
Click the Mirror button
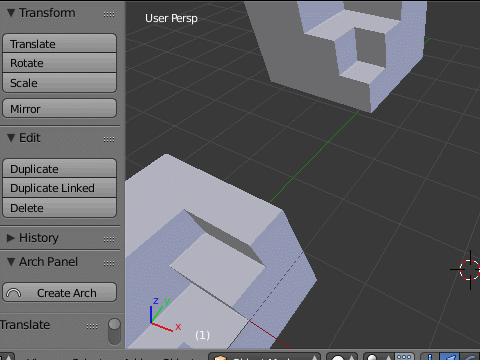click(x=60, y=108)
